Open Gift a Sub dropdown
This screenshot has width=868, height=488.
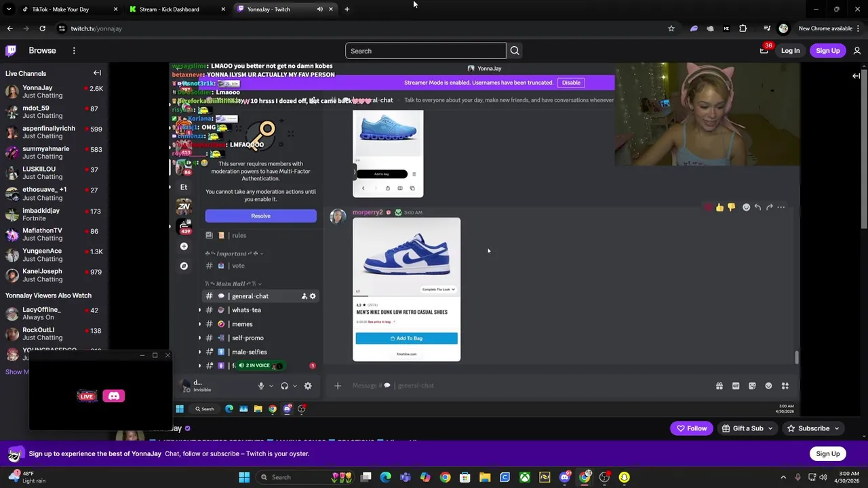click(748, 428)
